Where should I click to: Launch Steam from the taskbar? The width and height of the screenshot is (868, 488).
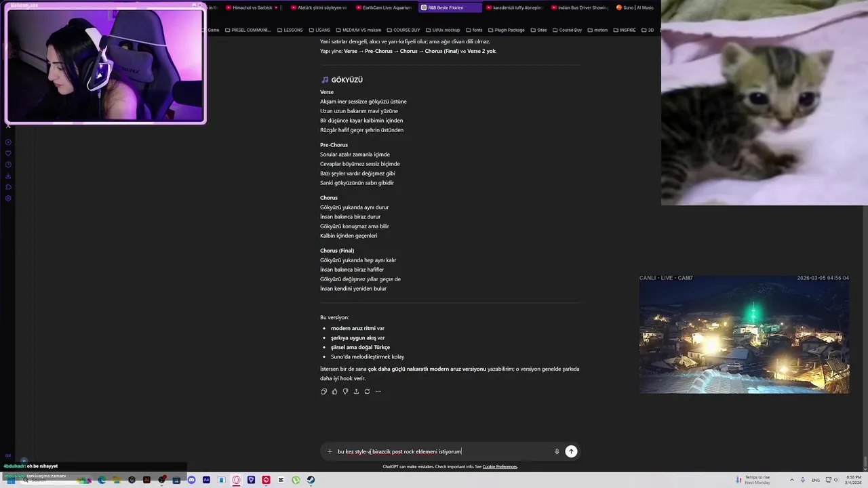[x=311, y=480]
